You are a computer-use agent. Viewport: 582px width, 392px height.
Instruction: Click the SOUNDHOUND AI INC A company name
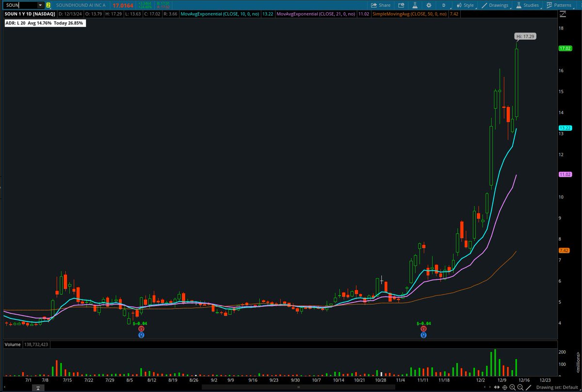[x=82, y=5]
